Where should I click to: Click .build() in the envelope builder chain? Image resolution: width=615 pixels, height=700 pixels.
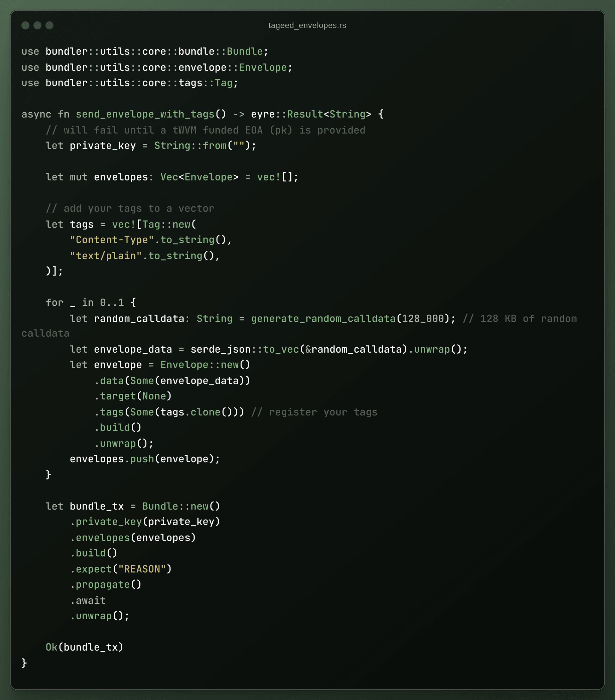118,427
